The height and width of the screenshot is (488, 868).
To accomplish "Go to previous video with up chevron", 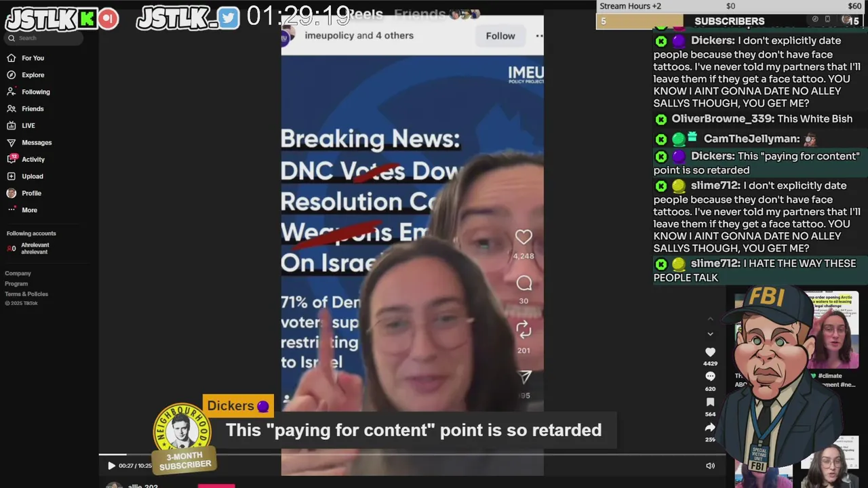I will 710,319.
